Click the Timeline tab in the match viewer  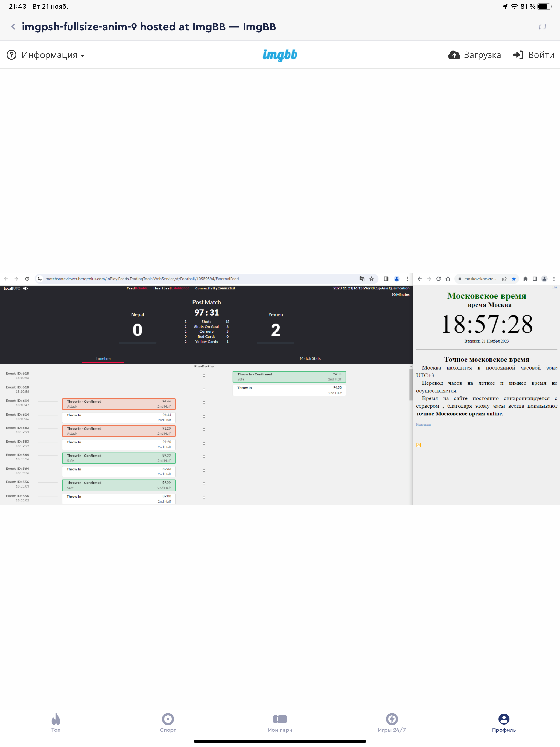tap(103, 358)
